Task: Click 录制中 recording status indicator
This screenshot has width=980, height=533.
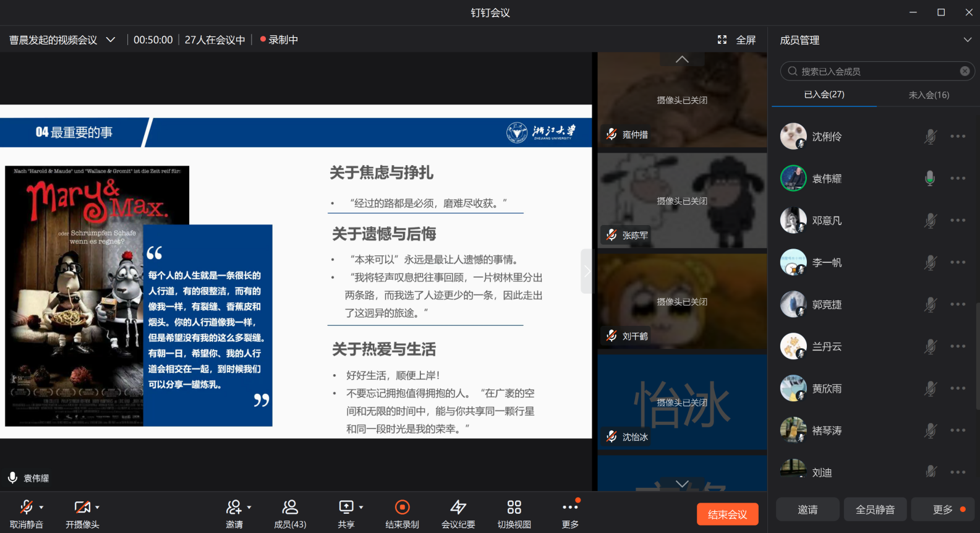Action: pyautogui.click(x=279, y=40)
